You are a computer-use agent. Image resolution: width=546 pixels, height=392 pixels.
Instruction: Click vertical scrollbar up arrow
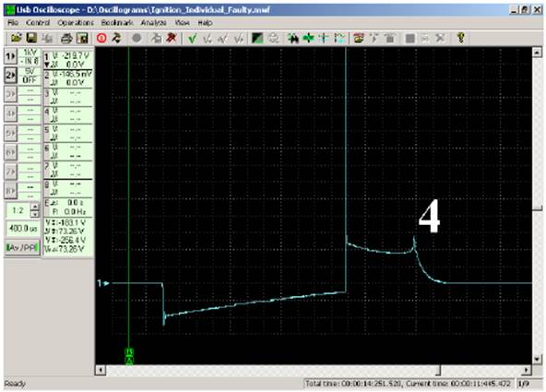(537, 53)
